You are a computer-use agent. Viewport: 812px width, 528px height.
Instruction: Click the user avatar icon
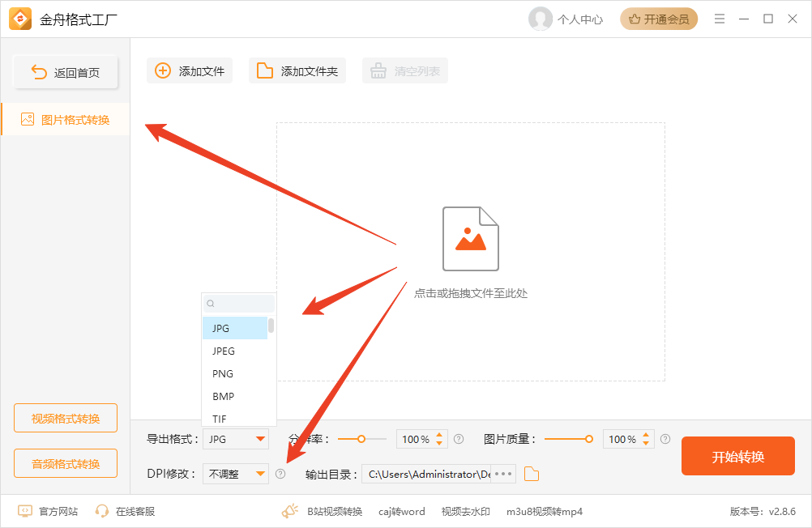pos(540,19)
